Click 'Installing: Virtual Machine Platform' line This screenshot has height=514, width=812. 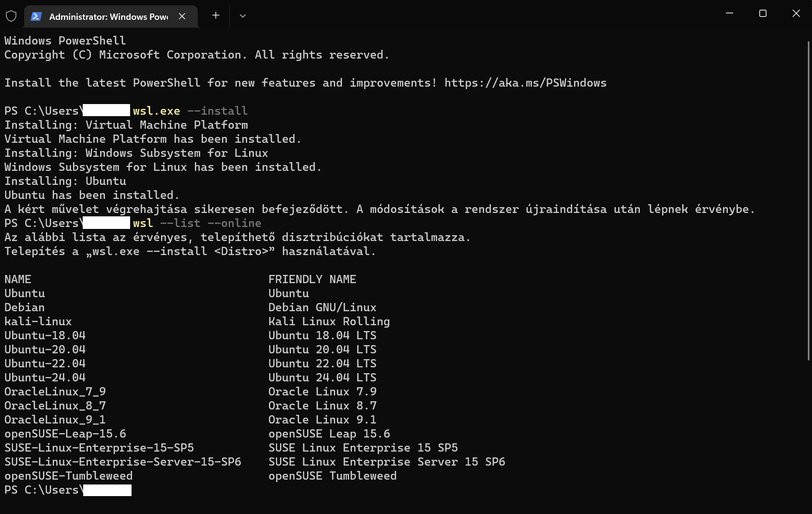click(126, 125)
